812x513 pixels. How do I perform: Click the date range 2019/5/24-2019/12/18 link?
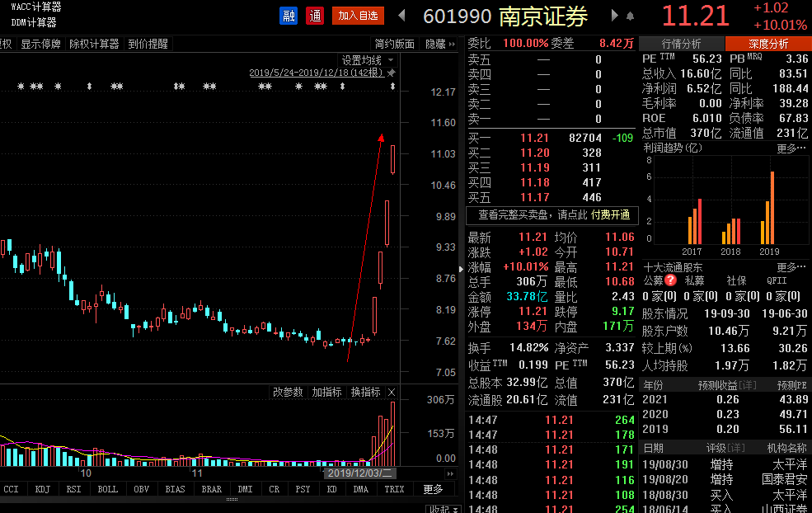316,73
